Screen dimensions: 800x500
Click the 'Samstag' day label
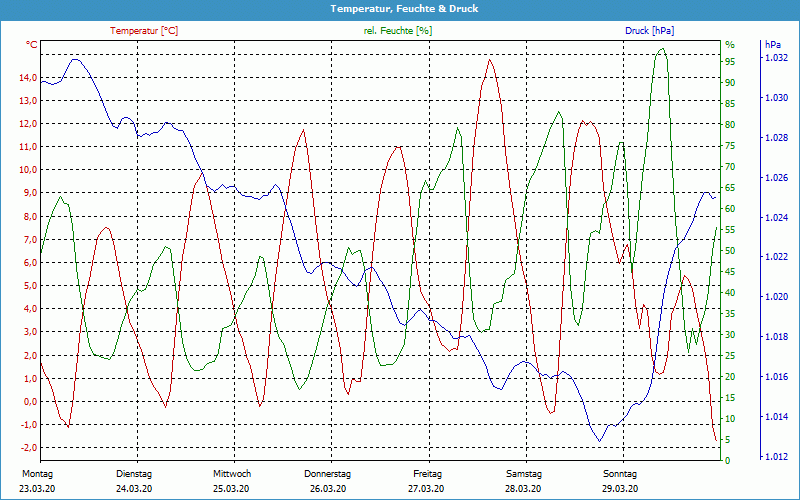pyautogui.click(x=523, y=474)
